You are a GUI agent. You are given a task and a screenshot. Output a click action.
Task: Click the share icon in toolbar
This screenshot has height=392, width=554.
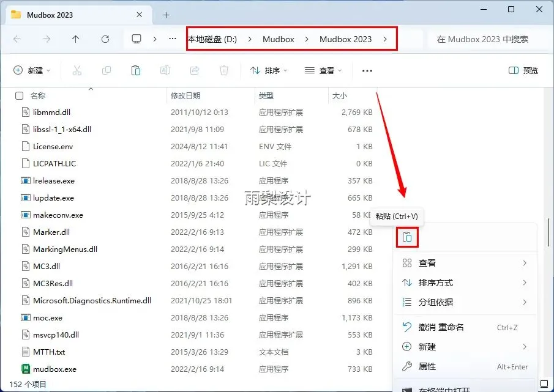[194, 70]
